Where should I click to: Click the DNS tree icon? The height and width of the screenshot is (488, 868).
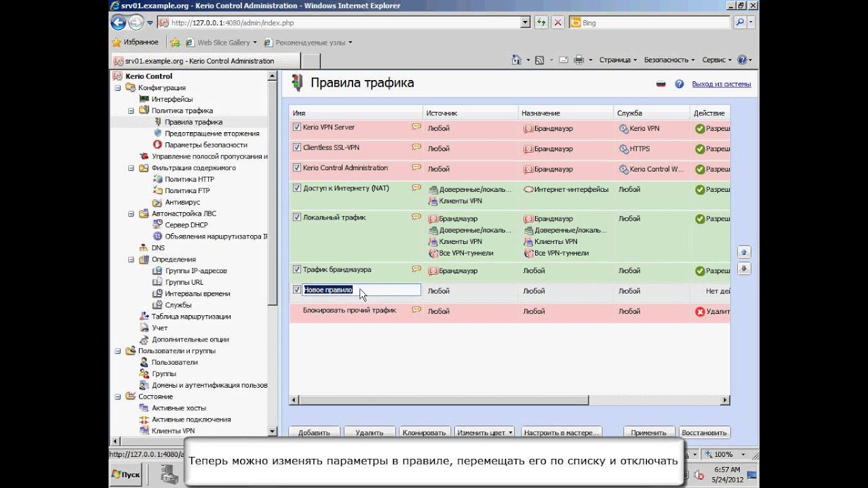click(x=144, y=247)
